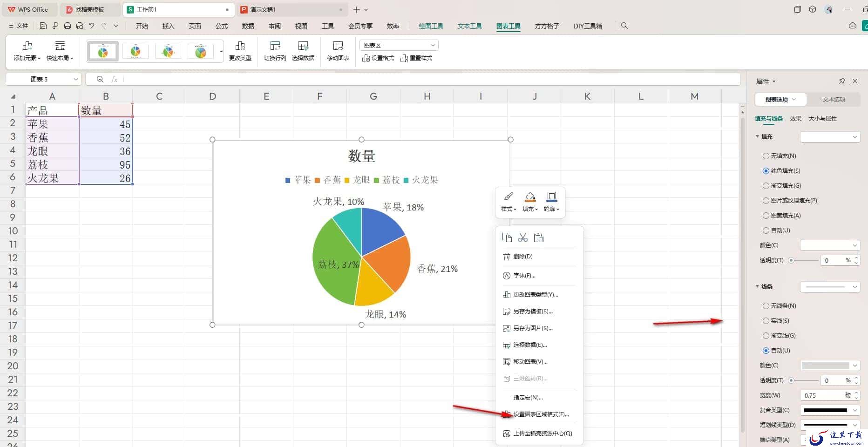This screenshot has height=447, width=868.
Task: Pin the Properties panel
Action: [x=842, y=81]
